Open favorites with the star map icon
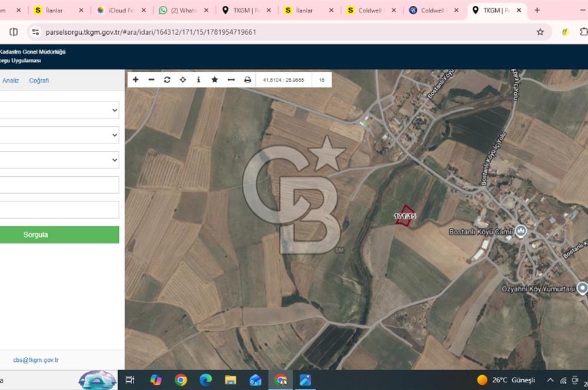Image resolution: width=588 pixels, height=390 pixels. tap(215, 79)
